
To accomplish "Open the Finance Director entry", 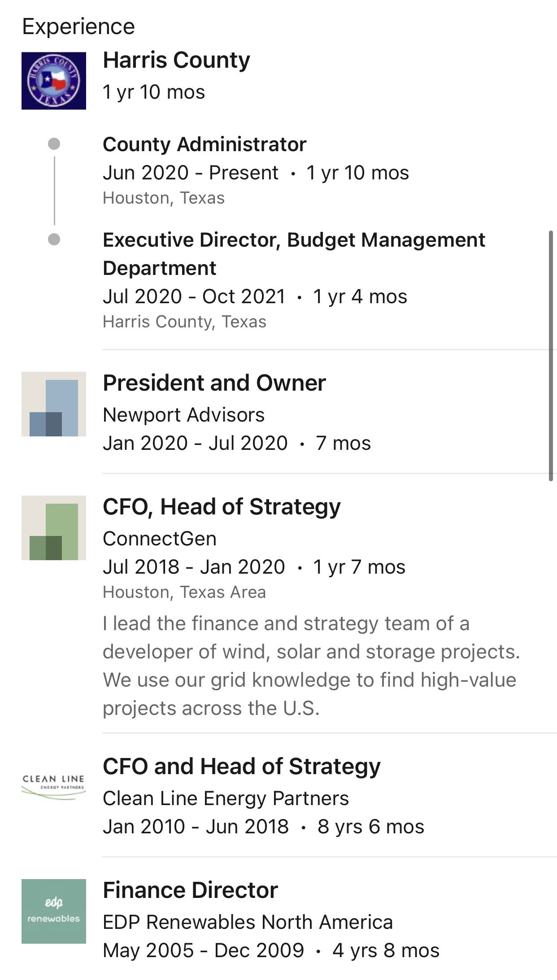I will (190, 890).
